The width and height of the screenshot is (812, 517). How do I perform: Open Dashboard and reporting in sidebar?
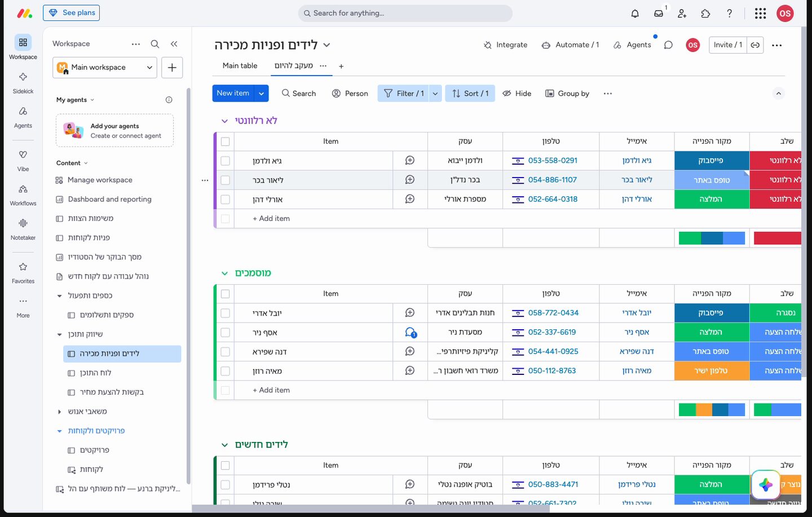pyautogui.click(x=110, y=199)
